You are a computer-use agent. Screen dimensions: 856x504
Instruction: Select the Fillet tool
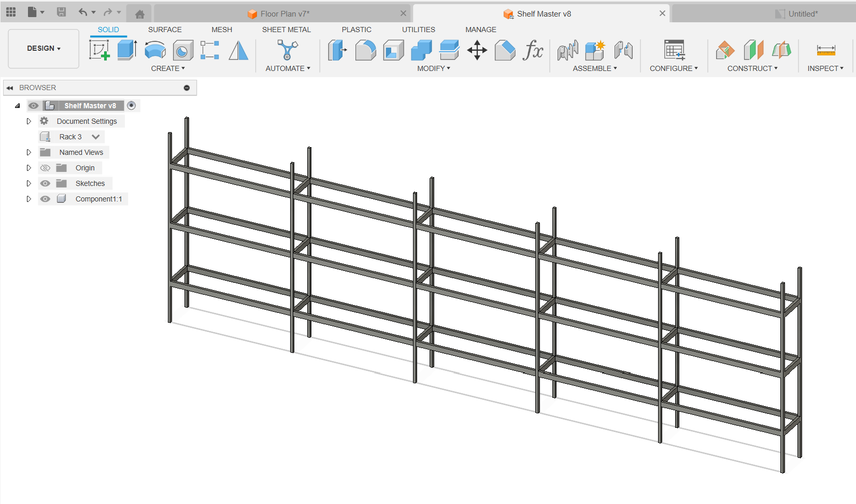(365, 50)
